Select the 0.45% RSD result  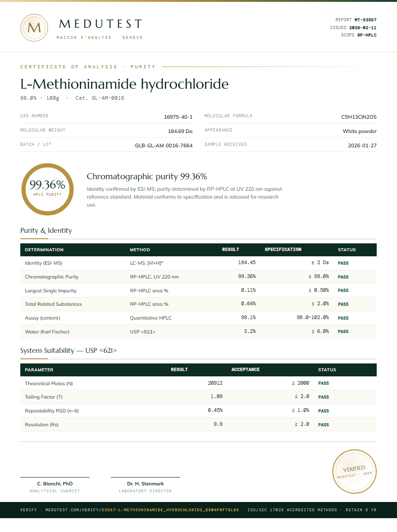pos(215,411)
